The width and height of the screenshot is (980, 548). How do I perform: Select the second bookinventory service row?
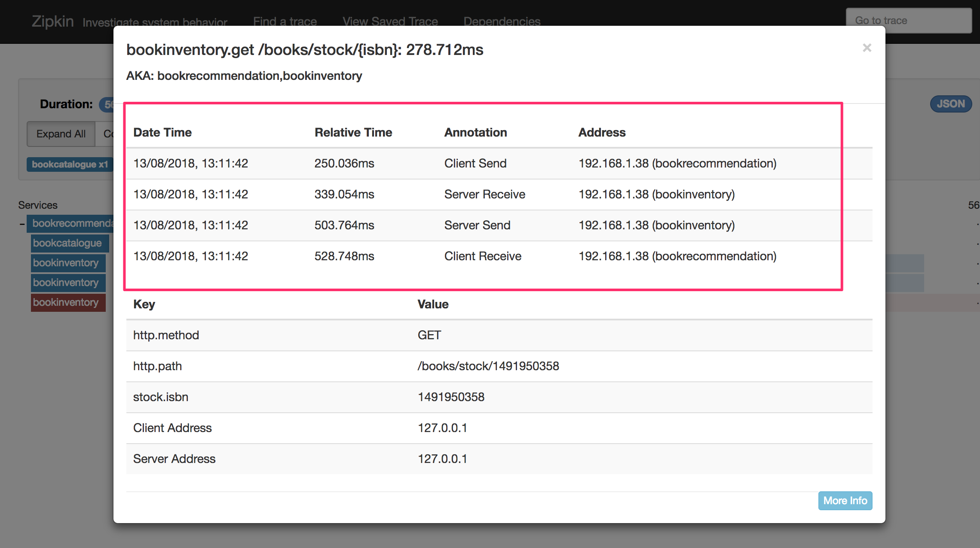[68, 283]
